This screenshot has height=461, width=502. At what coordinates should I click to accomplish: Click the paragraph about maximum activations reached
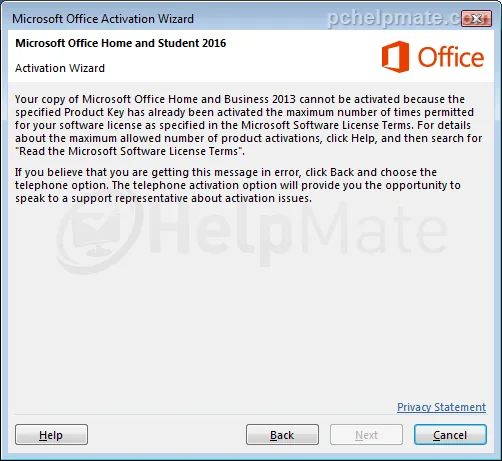[248, 125]
